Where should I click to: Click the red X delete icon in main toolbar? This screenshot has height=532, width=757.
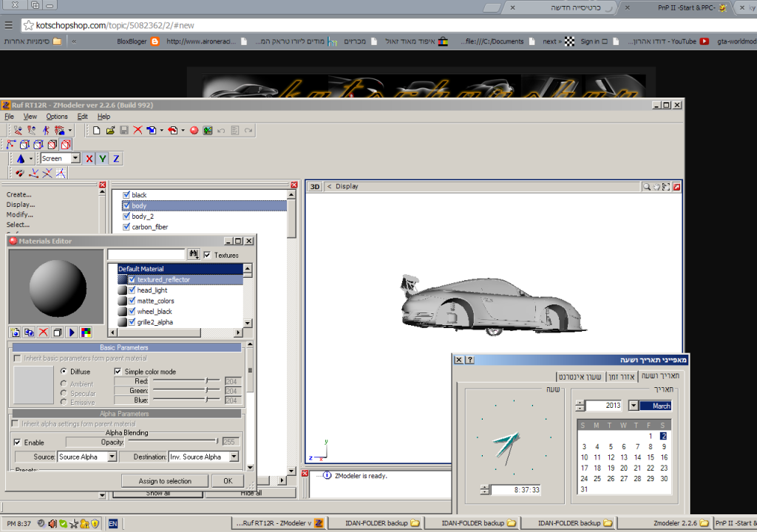click(138, 131)
